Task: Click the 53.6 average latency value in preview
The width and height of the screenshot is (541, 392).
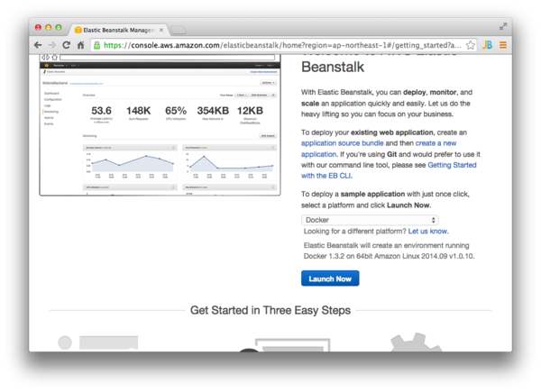Action: (x=101, y=111)
